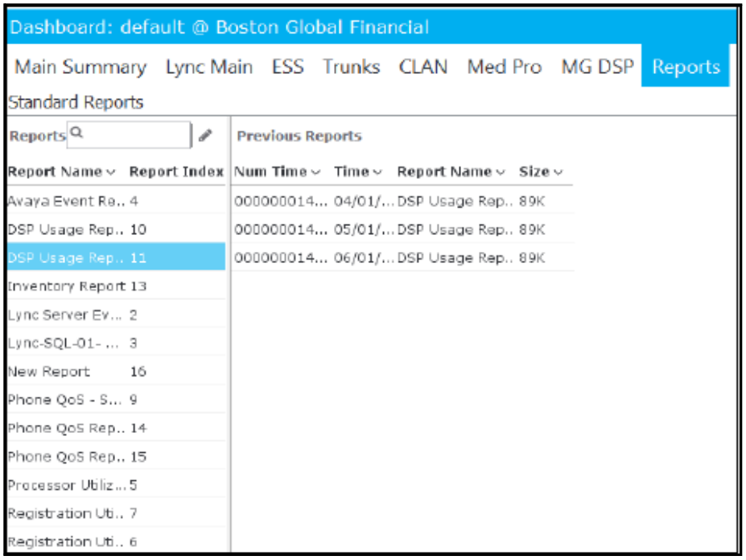Click the magnifier icon in search box

point(76,133)
